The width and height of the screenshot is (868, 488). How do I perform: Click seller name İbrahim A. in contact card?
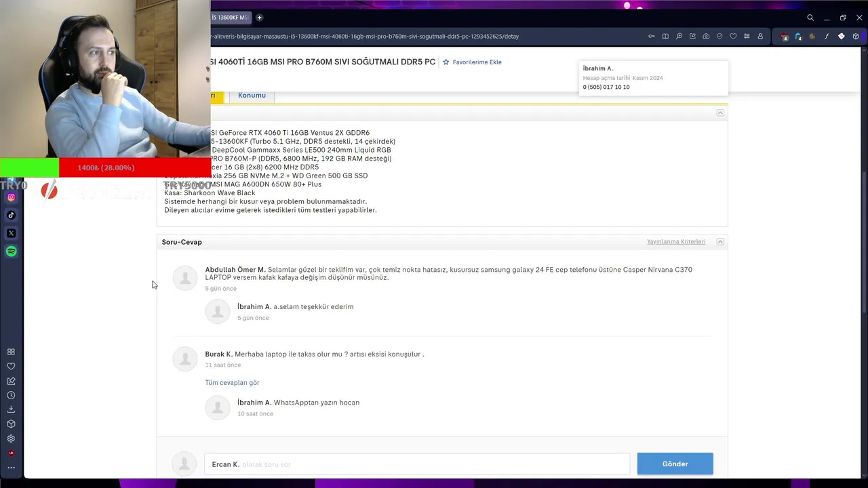pyautogui.click(x=597, y=68)
